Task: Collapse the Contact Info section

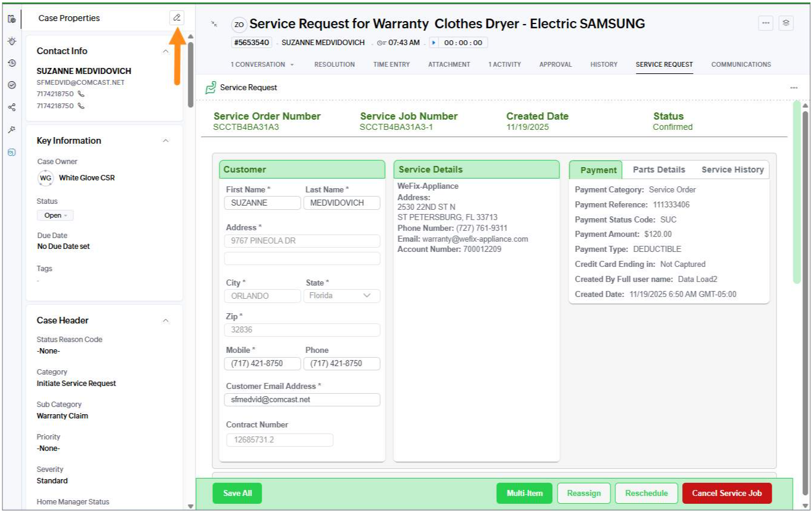Action: tap(166, 52)
